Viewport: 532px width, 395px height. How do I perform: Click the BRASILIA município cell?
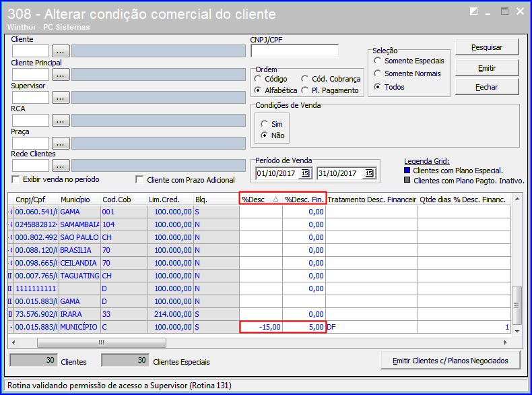[x=79, y=250]
